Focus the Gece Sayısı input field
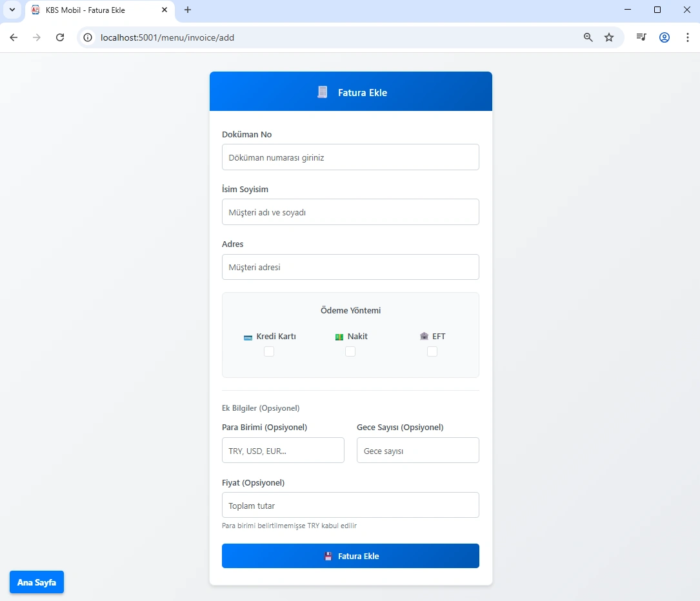 click(x=417, y=451)
